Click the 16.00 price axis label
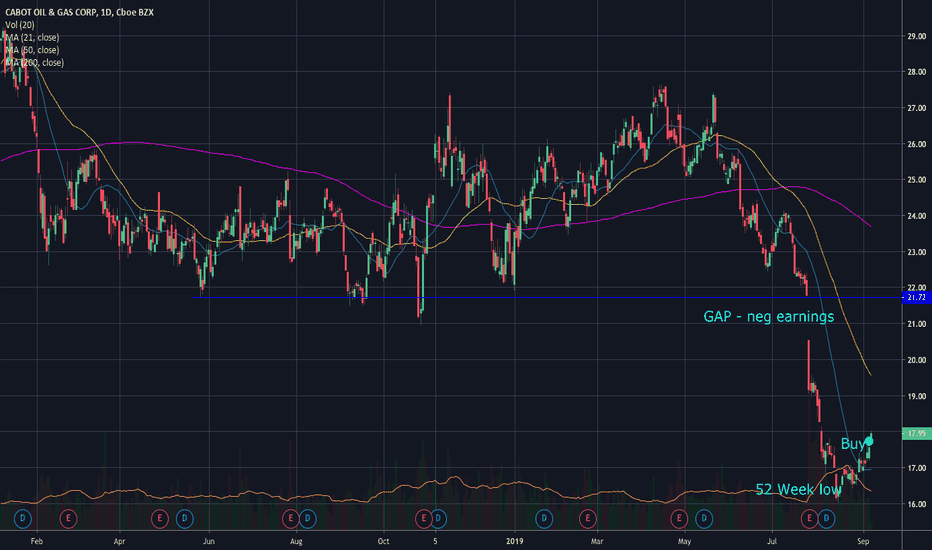Screen dimensions: 932x550 point(916,504)
